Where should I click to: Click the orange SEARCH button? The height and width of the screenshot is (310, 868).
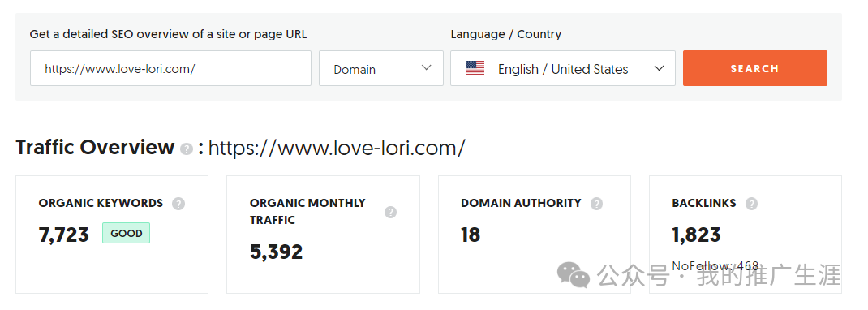pos(755,68)
